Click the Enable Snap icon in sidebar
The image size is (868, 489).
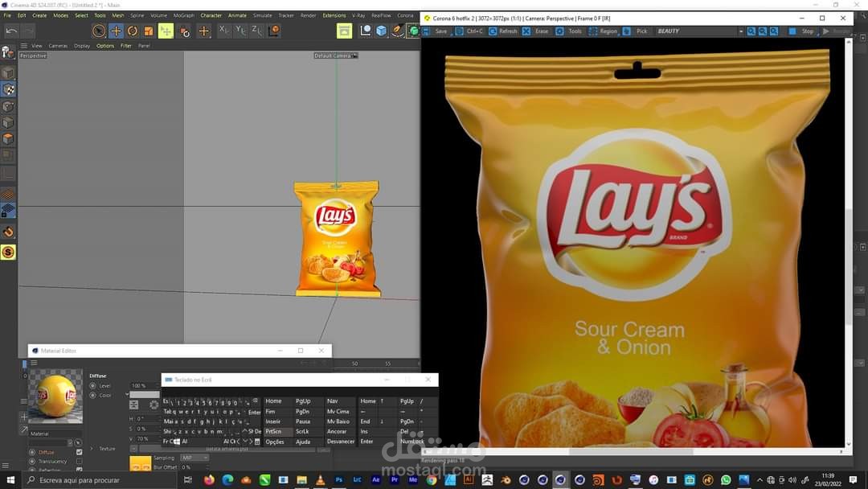(8, 232)
